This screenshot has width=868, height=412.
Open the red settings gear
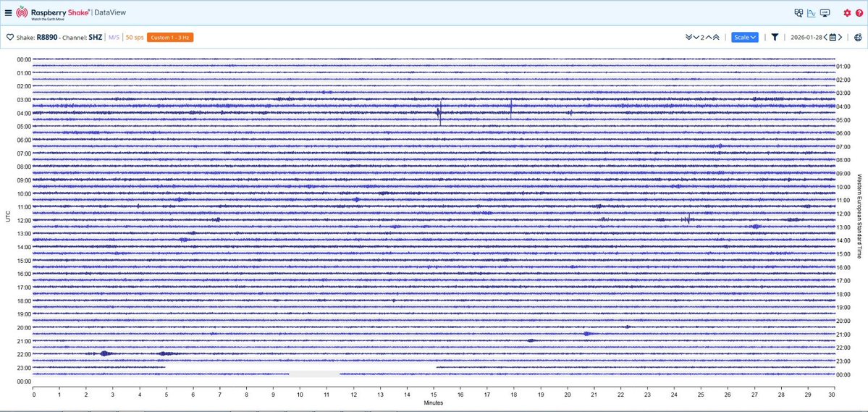(847, 13)
